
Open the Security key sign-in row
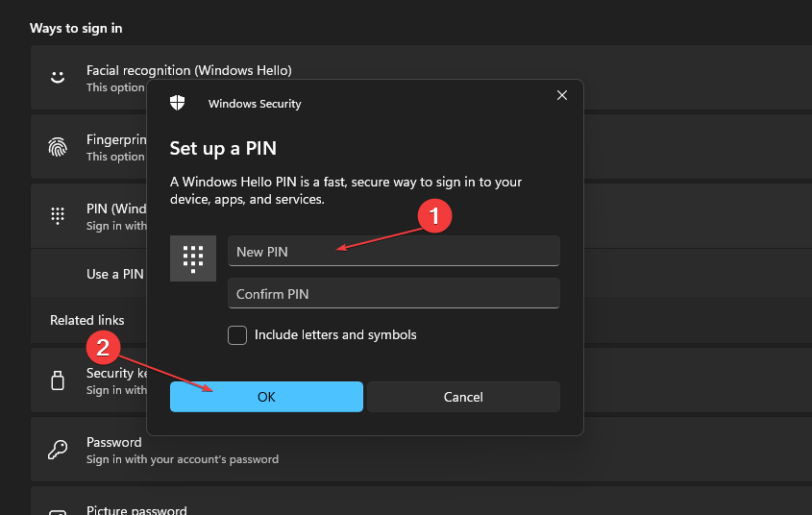pyautogui.click(x=106, y=380)
